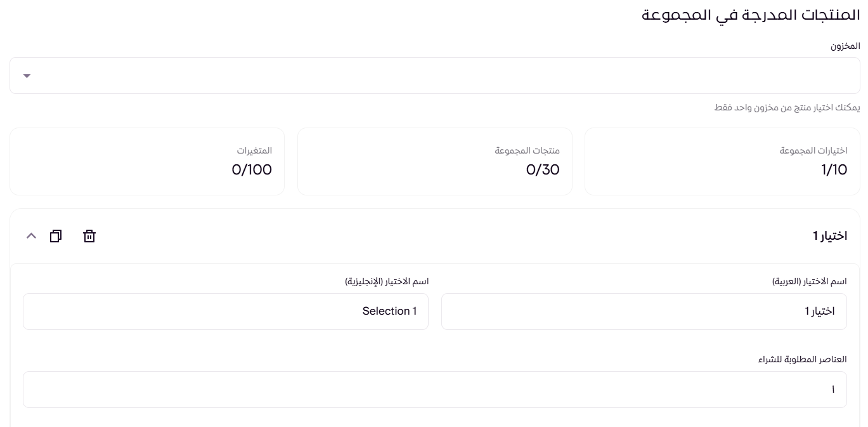
Task: Click the العناصر المطلوبة للشراء label
Action: 803,359
